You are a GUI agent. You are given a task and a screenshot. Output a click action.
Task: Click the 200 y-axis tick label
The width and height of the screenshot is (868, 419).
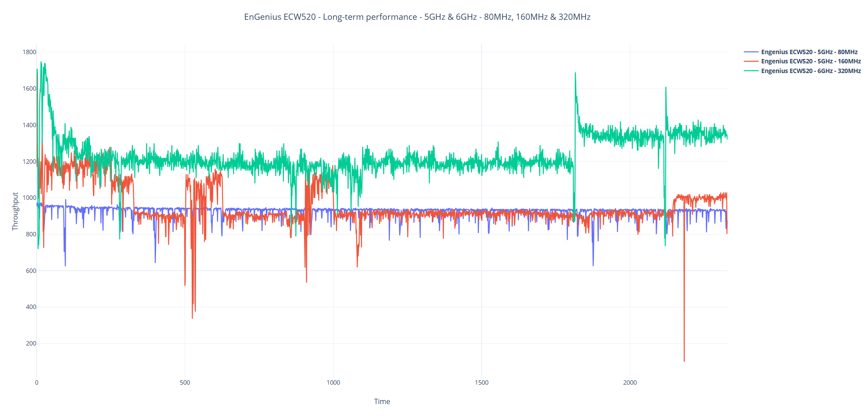click(31, 343)
